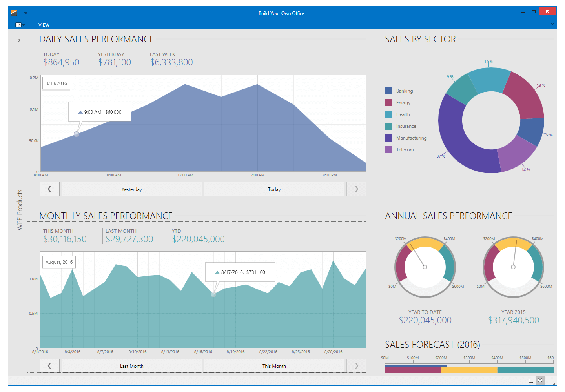Go to previous month in monthly chart

click(x=50, y=366)
